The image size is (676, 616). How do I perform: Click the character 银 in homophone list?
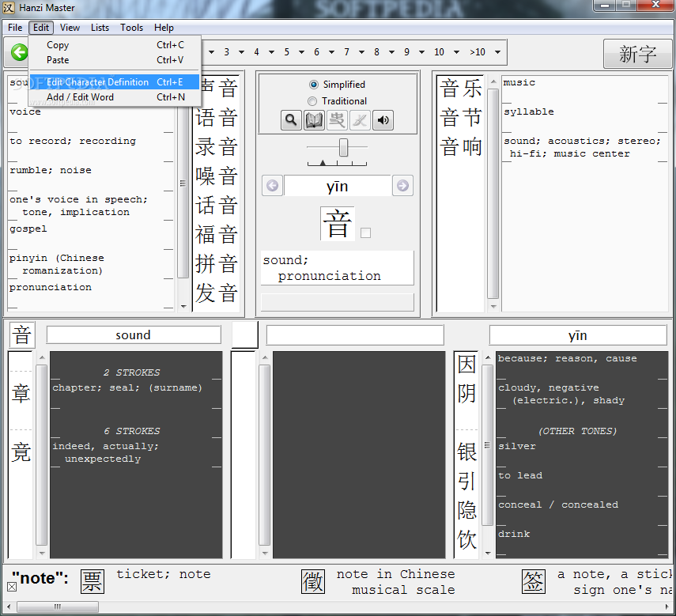466,452
